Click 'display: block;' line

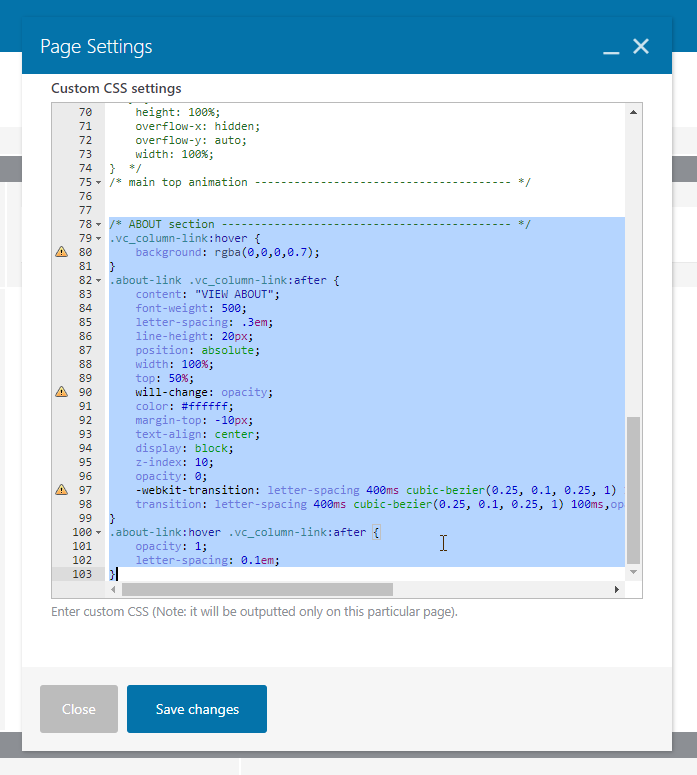tap(184, 448)
